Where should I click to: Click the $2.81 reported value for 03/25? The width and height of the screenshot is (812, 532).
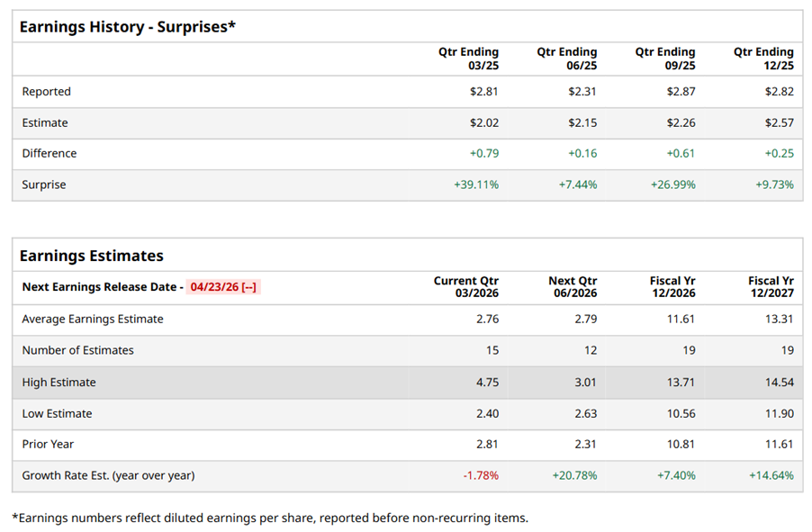click(483, 92)
